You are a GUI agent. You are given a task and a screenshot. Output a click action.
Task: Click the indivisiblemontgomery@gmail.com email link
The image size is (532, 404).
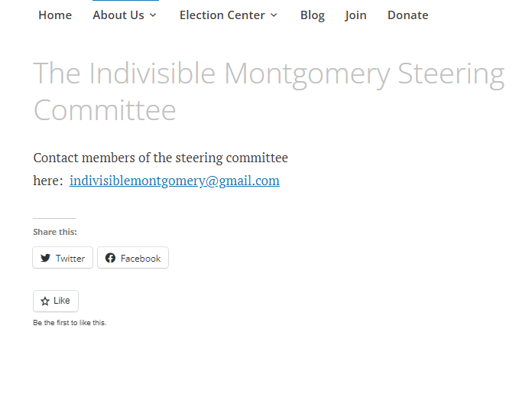[174, 181]
